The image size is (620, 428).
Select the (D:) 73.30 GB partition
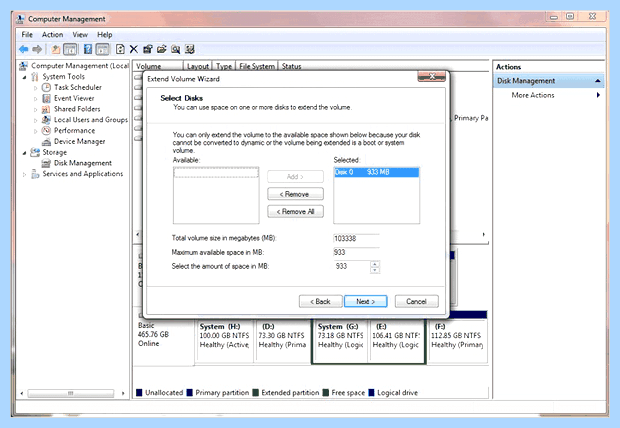[x=282, y=340]
